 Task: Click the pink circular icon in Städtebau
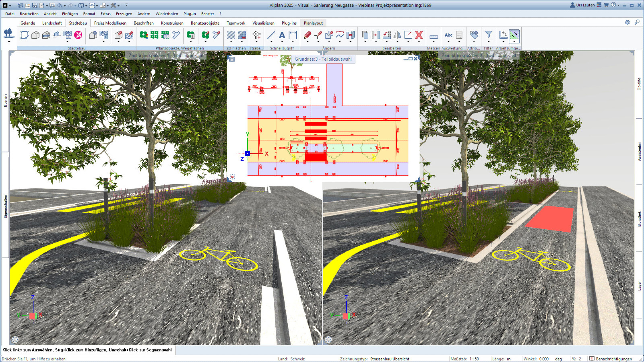tap(78, 35)
